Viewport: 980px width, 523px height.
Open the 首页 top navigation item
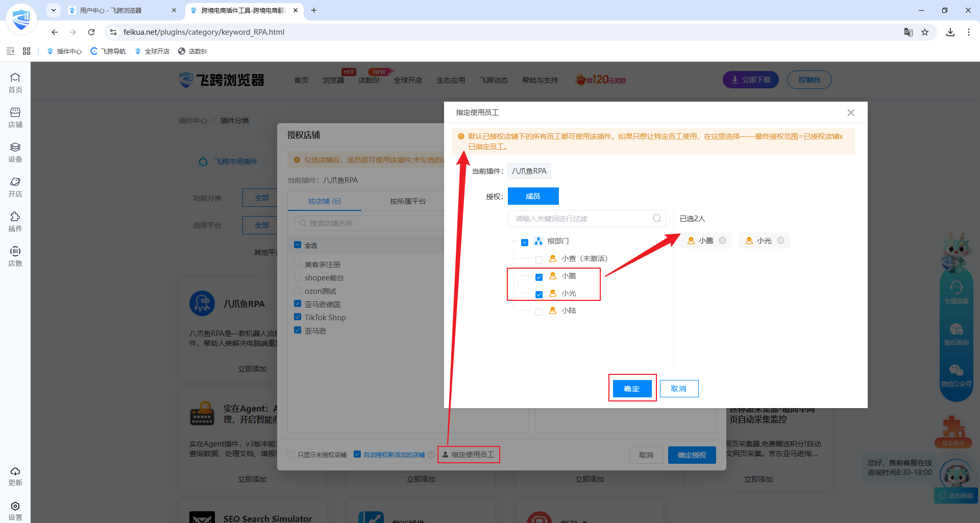(301, 80)
